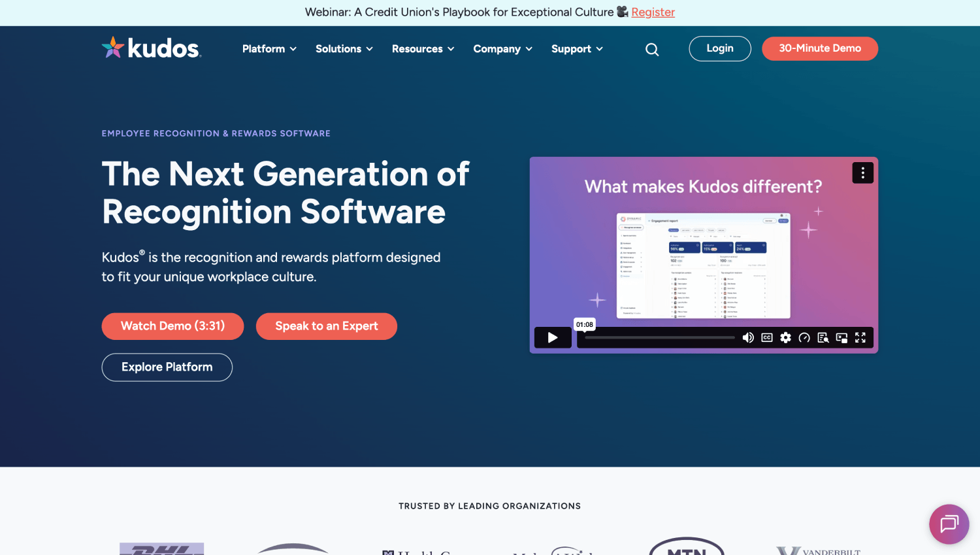
Task: Change the video playback speed
Action: (804, 337)
